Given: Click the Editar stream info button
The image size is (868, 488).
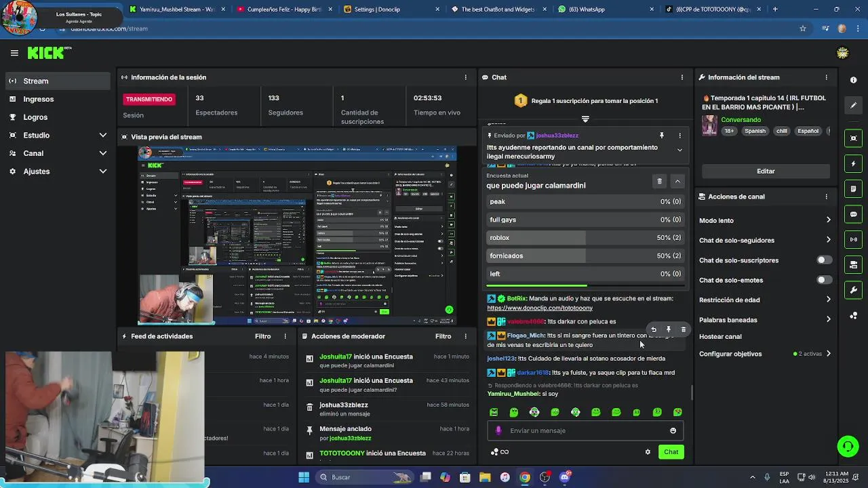Looking at the screenshot, I should (x=766, y=171).
